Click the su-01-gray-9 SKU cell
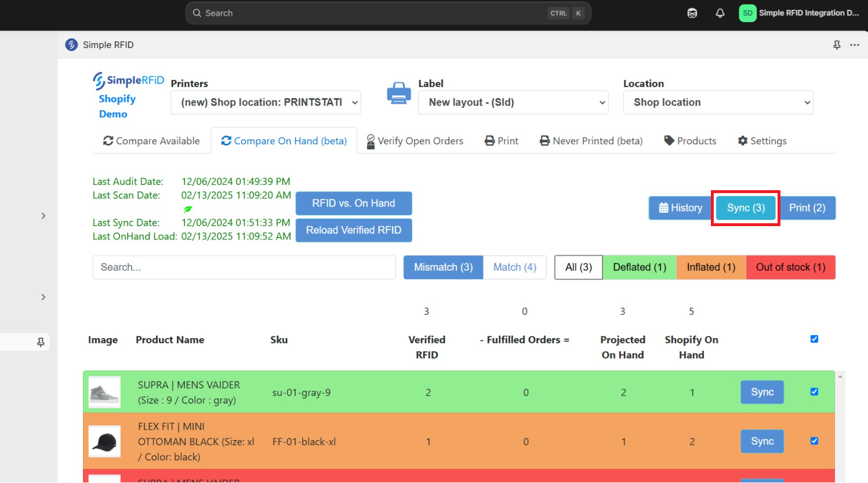Screen dimensions: 868x483 pyautogui.click(x=302, y=393)
